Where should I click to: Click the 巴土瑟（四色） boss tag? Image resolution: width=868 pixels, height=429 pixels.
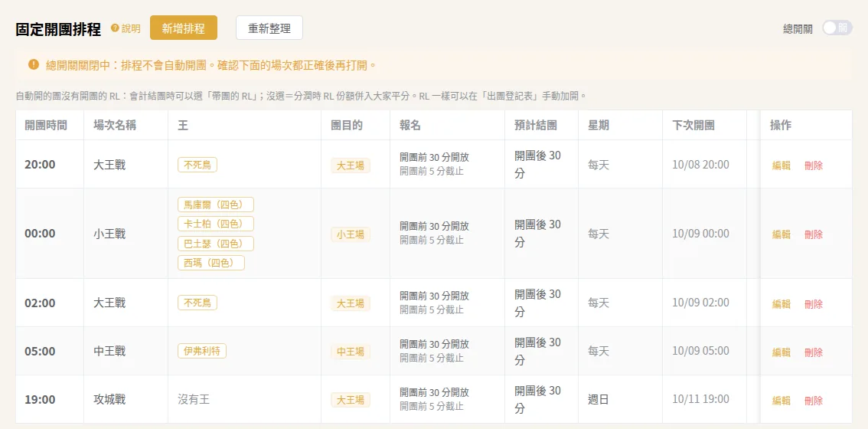coord(216,244)
